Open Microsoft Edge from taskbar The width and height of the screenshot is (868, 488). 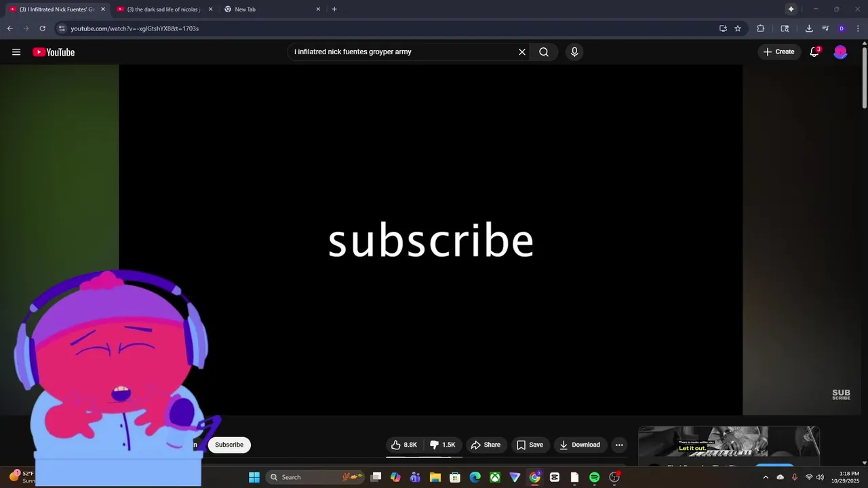(x=475, y=477)
